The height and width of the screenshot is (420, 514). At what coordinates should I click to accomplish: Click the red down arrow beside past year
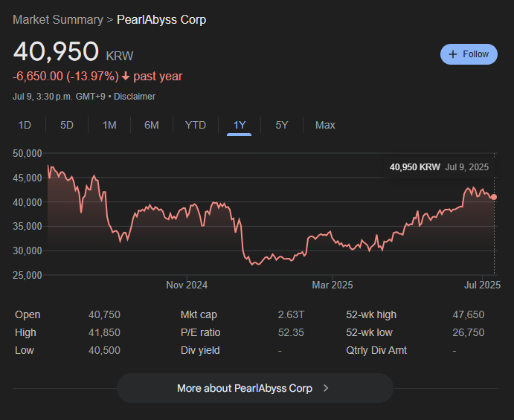point(126,77)
